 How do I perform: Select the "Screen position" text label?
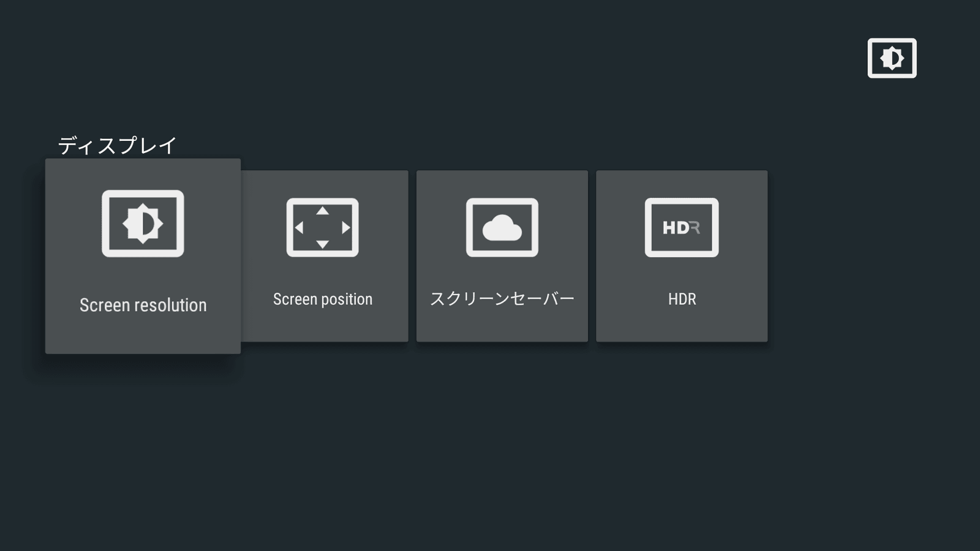322,299
